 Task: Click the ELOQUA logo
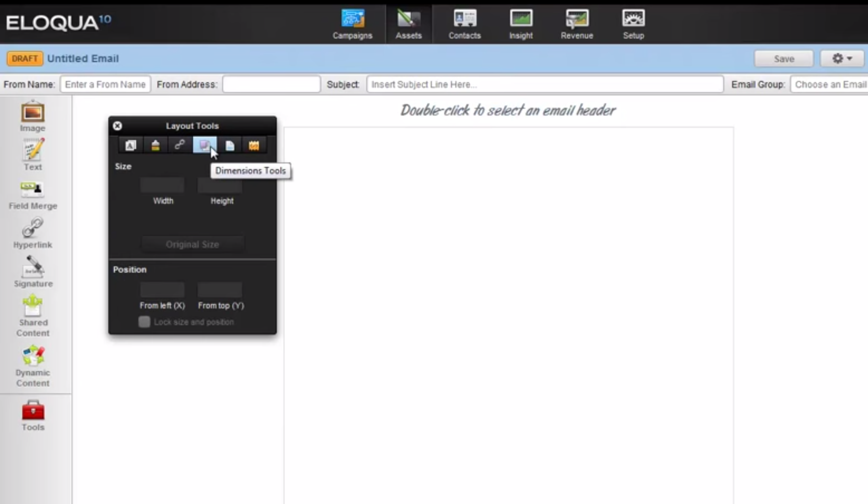[x=58, y=23]
